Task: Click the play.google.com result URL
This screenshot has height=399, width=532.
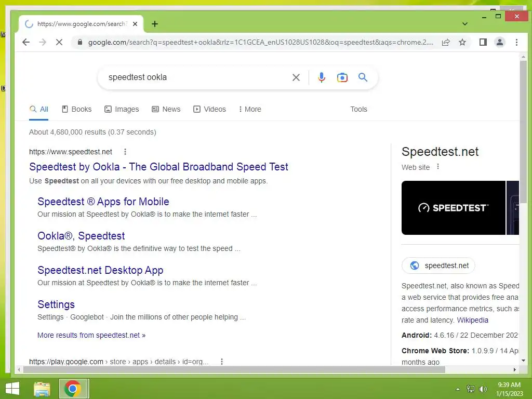Action: (x=119, y=362)
